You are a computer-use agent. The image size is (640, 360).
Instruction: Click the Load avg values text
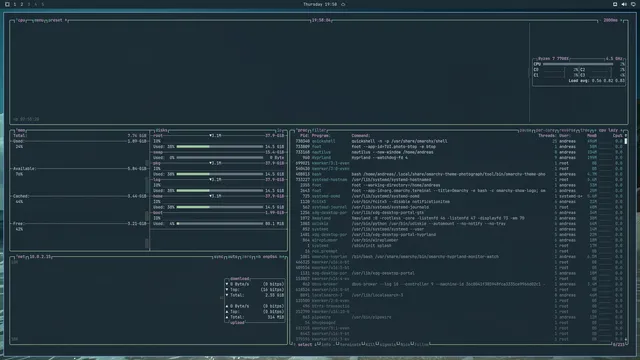tap(608, 81)
